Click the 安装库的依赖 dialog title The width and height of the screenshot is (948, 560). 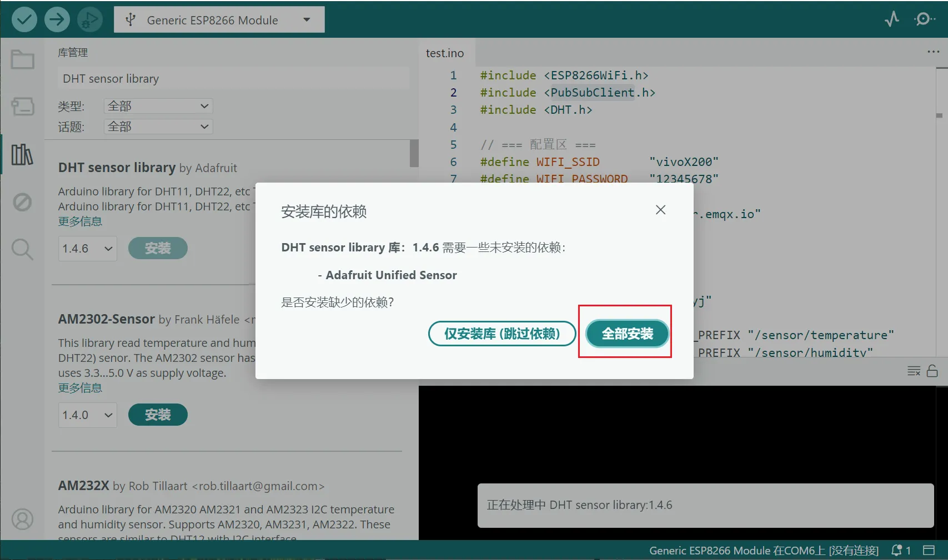[324, 211]
